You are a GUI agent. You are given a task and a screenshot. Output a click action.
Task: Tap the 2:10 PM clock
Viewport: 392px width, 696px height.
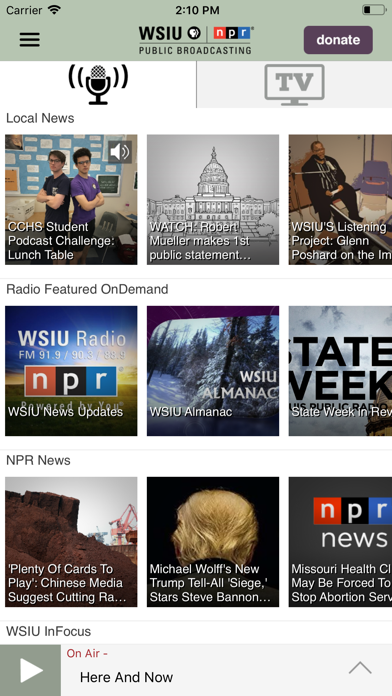(x=197, y=10)
